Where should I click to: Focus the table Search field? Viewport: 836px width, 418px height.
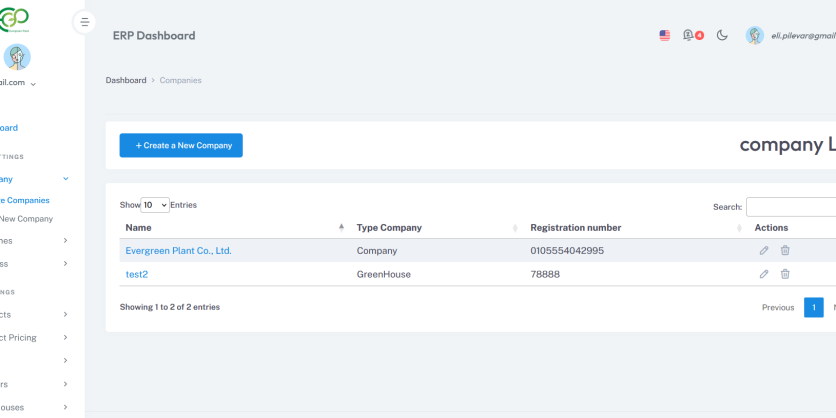[x=791, y=207]
